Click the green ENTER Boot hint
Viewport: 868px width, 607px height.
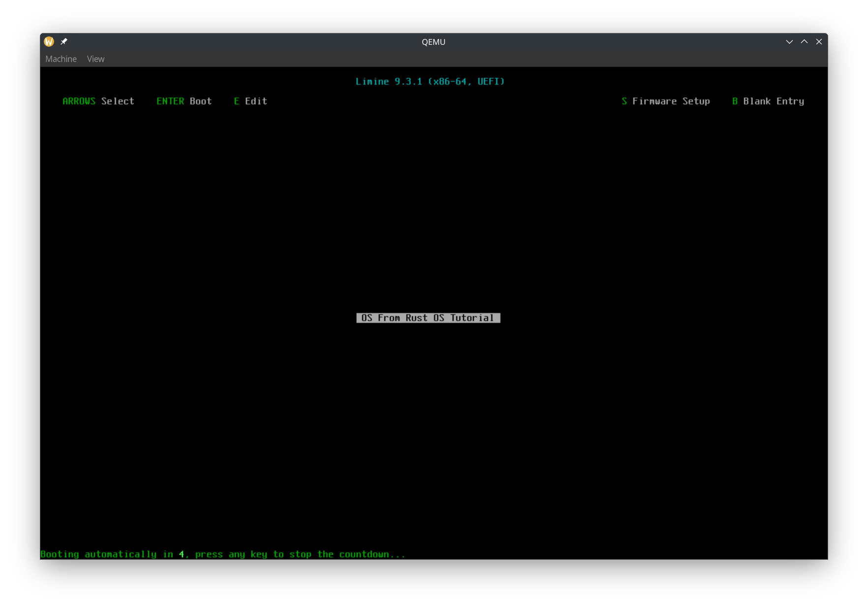click(x=184, y=101)
